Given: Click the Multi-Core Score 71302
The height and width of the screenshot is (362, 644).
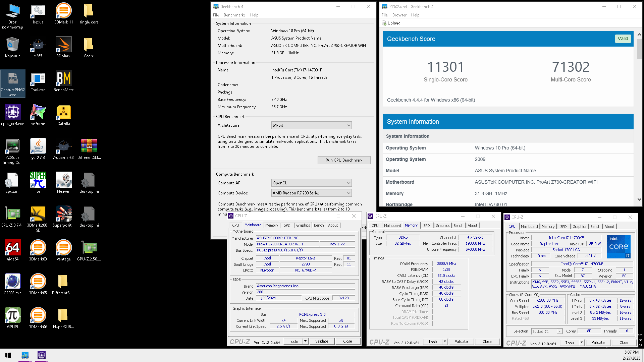Looking at the screenshot, I should click(x=571, y=67).
